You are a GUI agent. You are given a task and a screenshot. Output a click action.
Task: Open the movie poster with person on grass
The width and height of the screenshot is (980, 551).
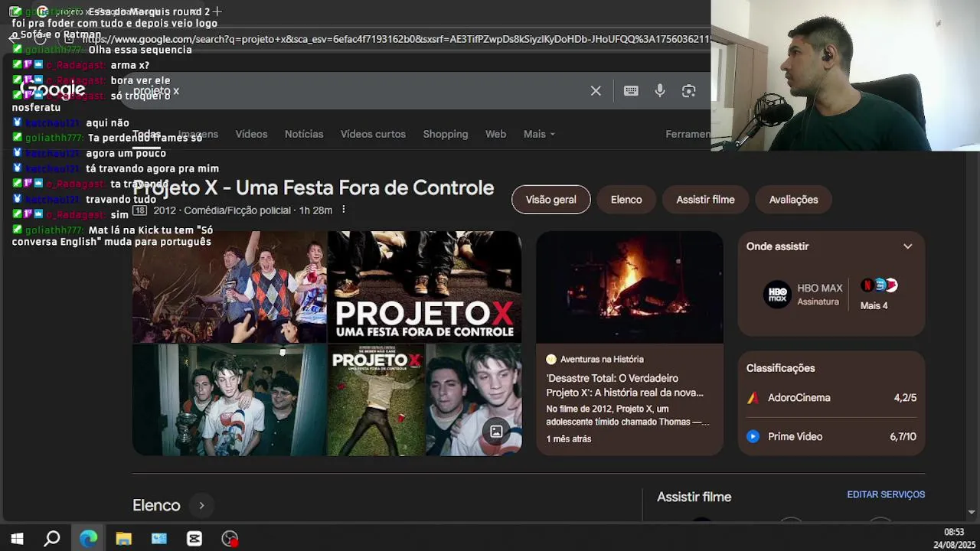[376, 400]
